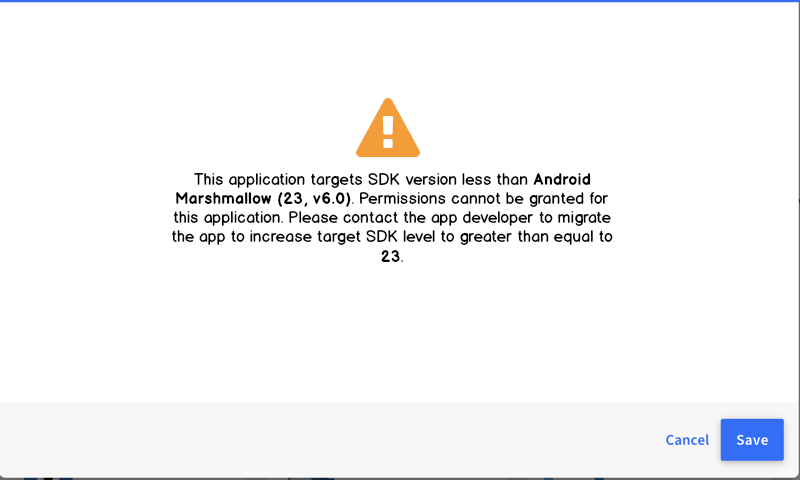The height and width of the screenshot is (480, 800).
Task: Click the white exclamation mark inside the triangle
Action: point(388,132)
